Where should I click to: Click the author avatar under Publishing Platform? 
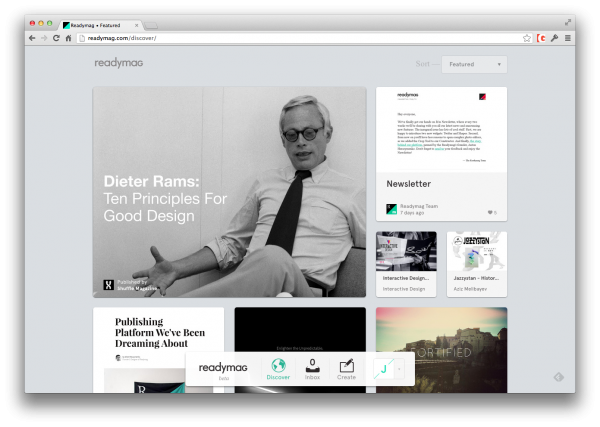[x=118, y=358]
